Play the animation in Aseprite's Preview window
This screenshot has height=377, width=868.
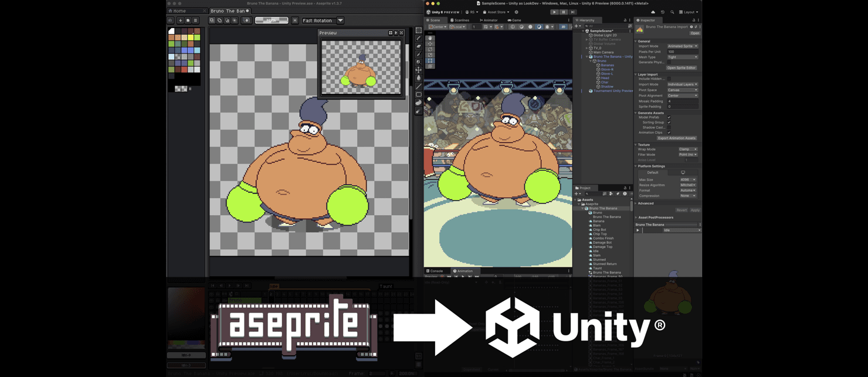[x=396, y=33]
